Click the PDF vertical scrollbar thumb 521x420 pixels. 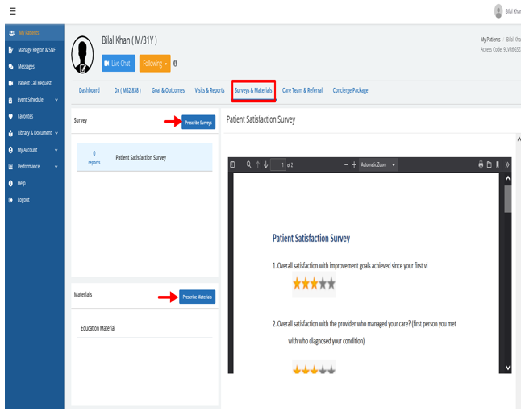coord(508,199)
